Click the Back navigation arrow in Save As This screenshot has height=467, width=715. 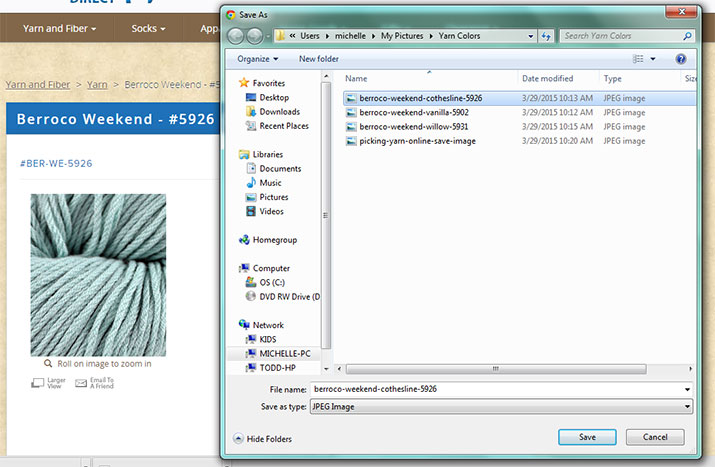coord(236,36)
